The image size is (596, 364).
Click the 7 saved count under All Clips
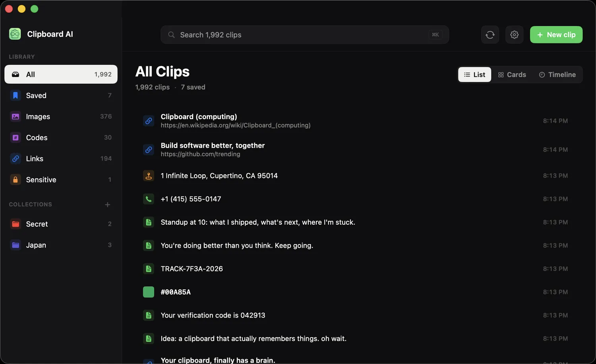pos(193,87)
